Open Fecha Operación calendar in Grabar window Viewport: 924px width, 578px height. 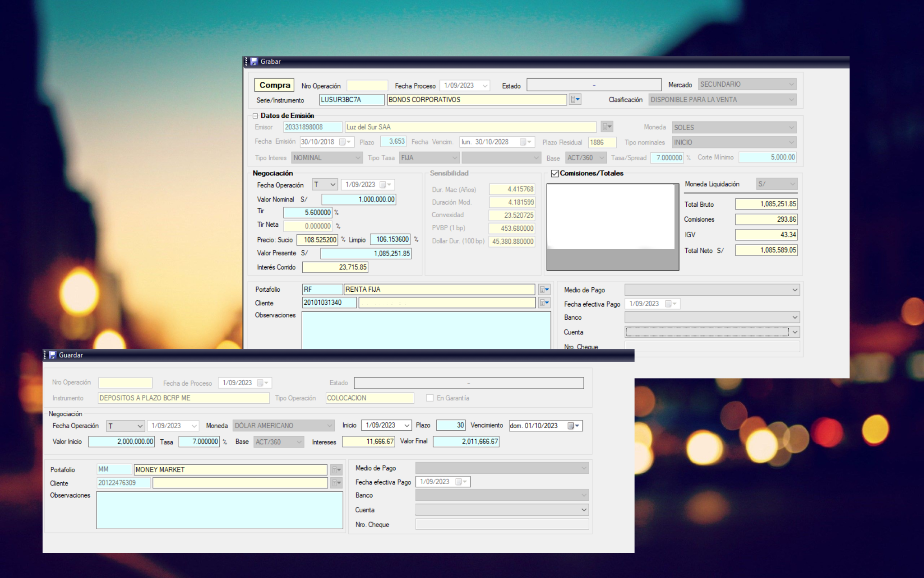coord(386,185)
